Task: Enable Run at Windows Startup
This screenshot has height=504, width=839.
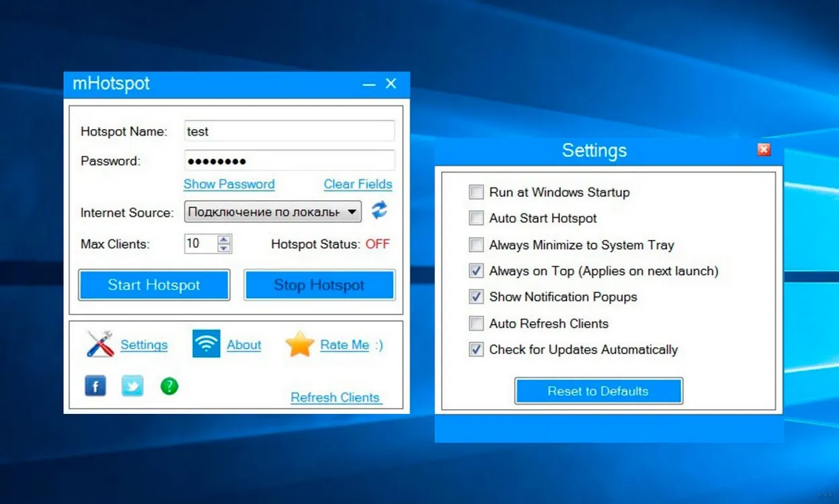Action: pos(477,192)
